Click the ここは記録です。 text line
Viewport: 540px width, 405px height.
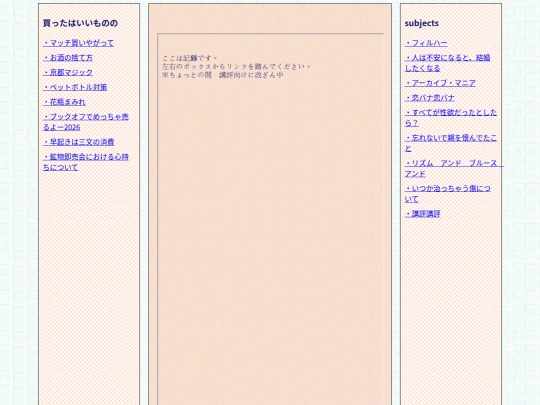(x=190, y=58)
